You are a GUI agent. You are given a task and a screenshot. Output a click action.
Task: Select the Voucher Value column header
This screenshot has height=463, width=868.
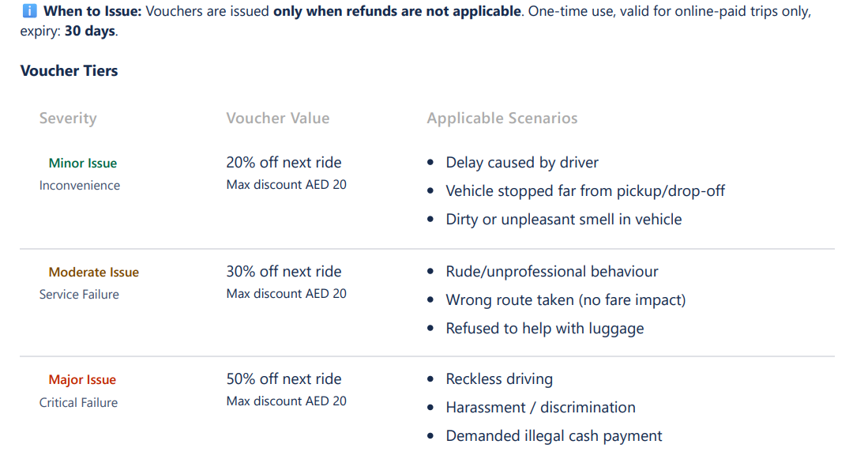277,119
